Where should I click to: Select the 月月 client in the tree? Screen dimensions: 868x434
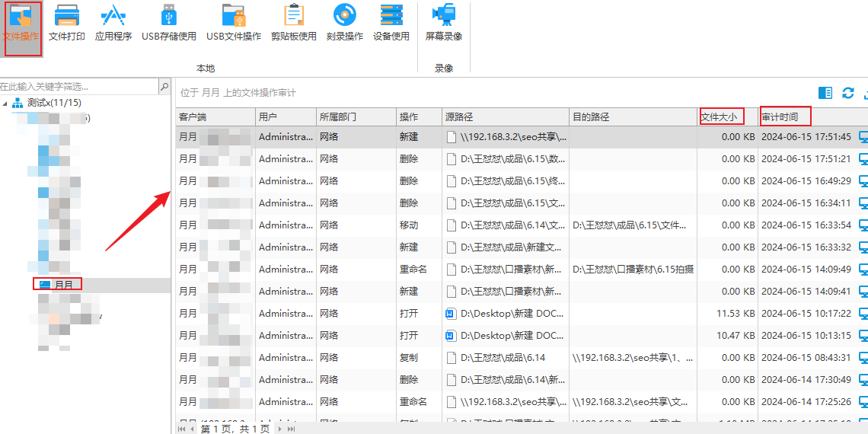(x=63, y=285)
